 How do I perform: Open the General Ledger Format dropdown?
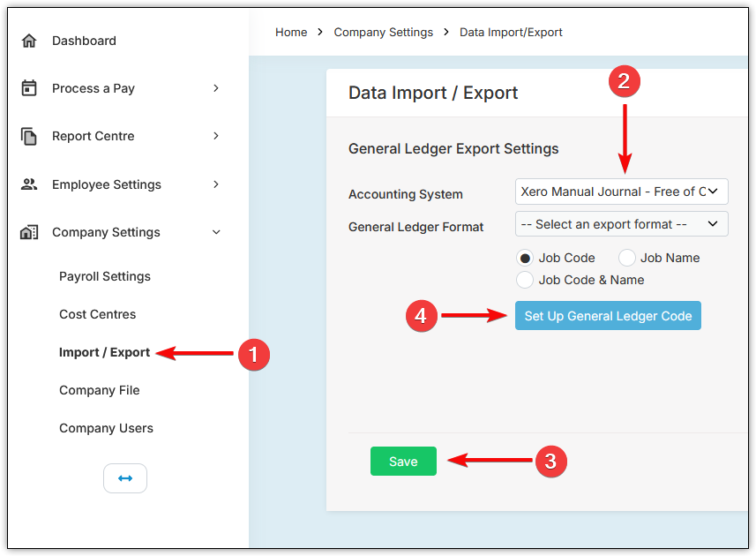coord(621,224)
